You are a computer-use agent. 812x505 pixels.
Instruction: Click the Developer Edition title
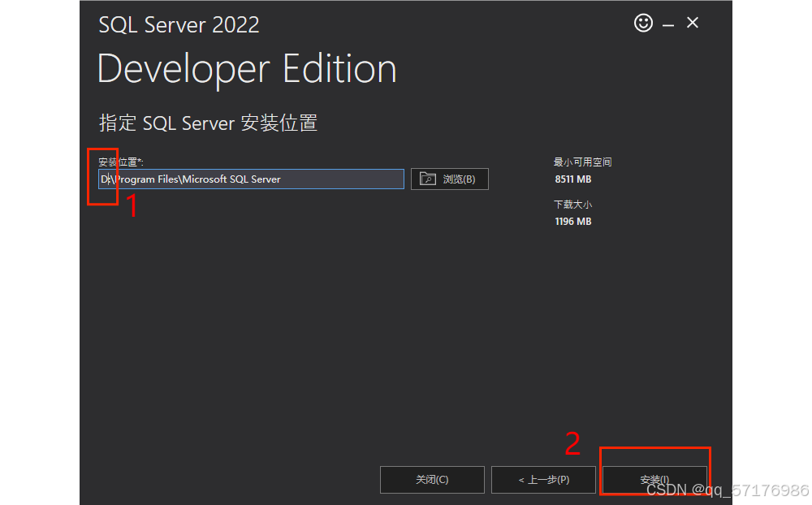coord(247,69)
